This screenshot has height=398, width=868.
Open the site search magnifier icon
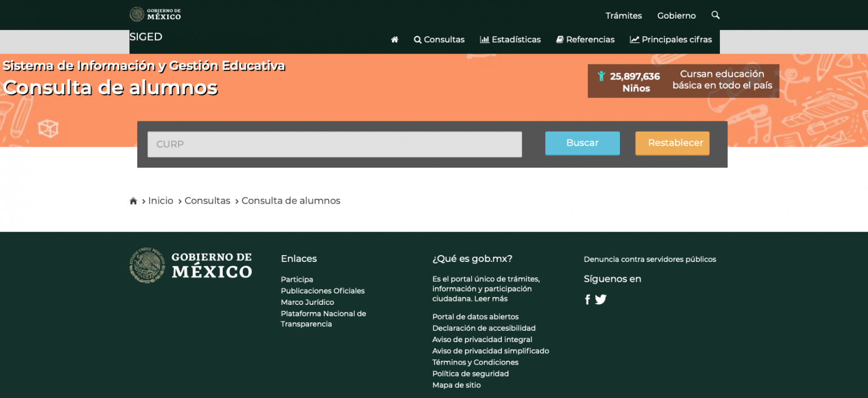coord(715,15)
